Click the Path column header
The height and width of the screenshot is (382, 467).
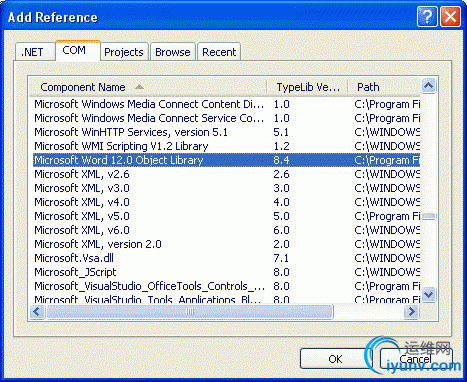point(384,87)
